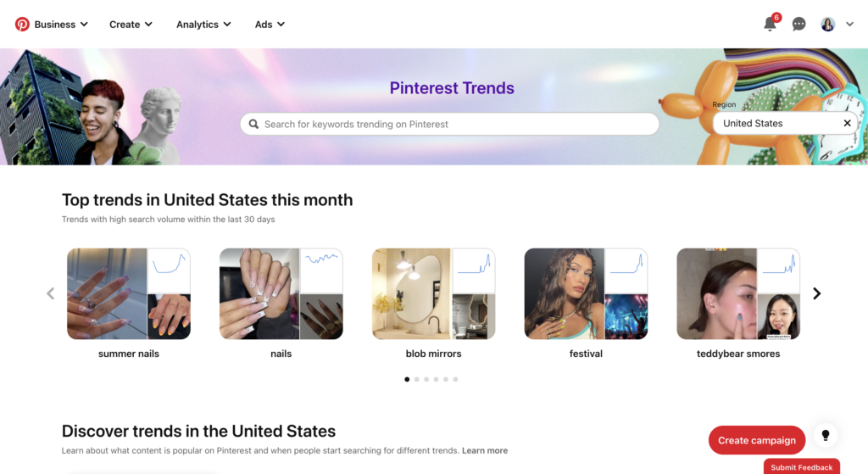This screenshot has width=868, height=474.
Task: Click the Pinterest logo icon
Action: (22, 25)
